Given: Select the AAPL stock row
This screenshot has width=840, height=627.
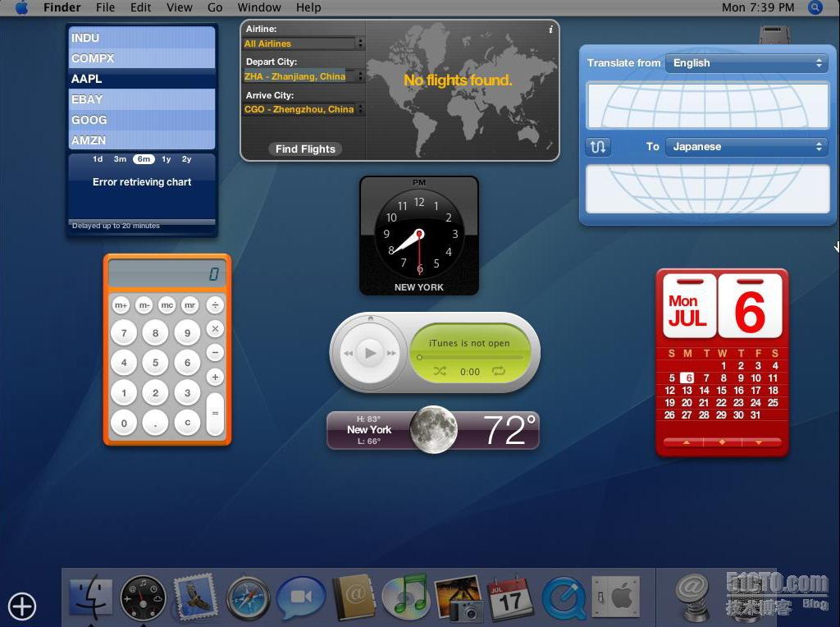Looking at the screenshot, I should (x=142, y=79).
